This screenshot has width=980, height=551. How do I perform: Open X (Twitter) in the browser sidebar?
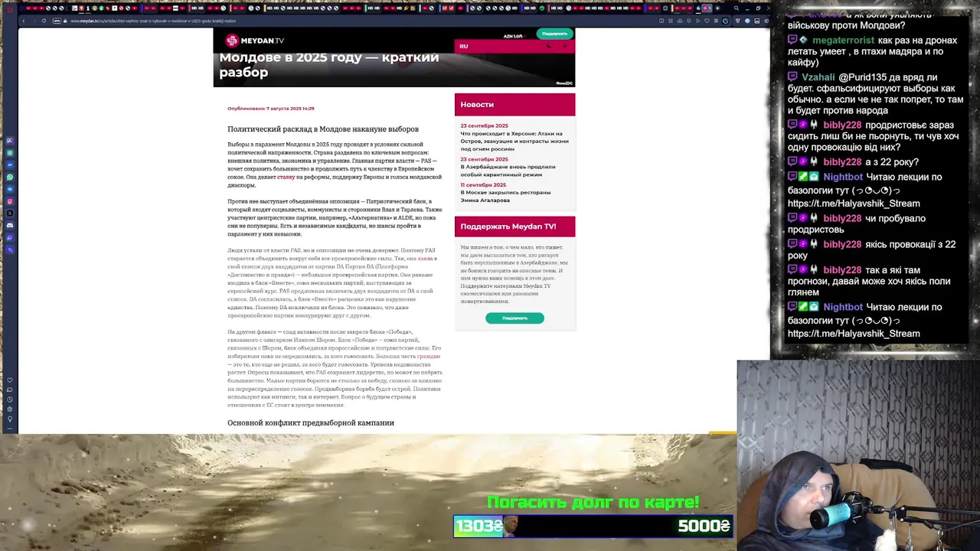coord(10,214)
